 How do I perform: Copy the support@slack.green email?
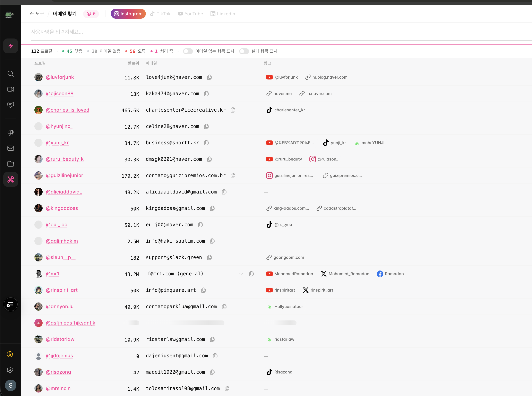coord(209,257)
